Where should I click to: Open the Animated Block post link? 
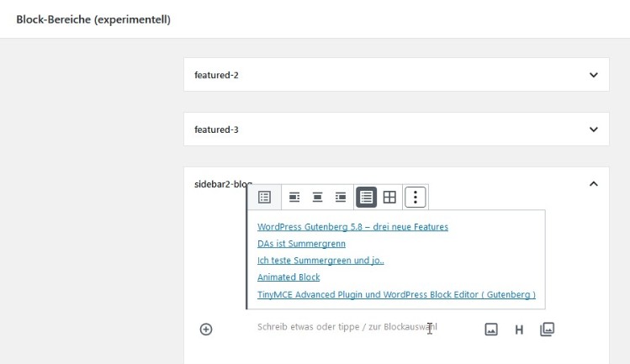(x=289, y=277)
